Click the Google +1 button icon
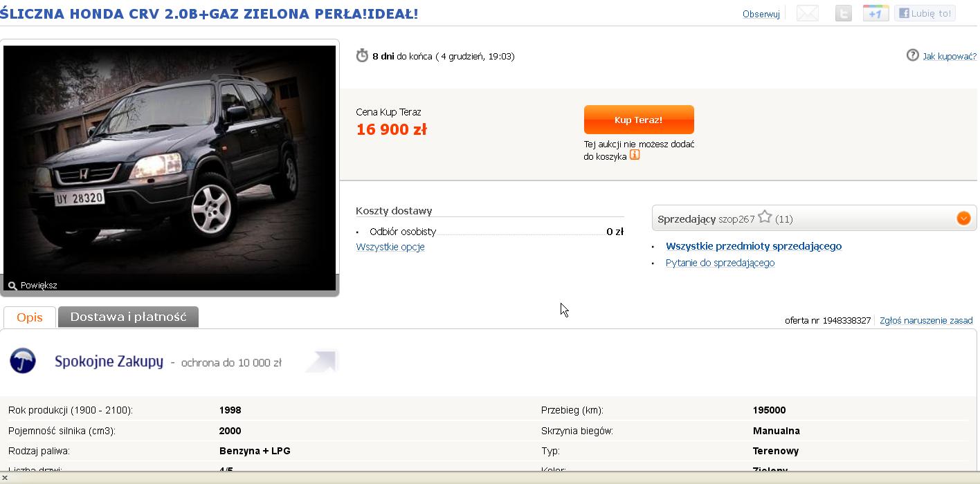The width and height of the screenshot is (980, 484). click(x=875, y=13)
